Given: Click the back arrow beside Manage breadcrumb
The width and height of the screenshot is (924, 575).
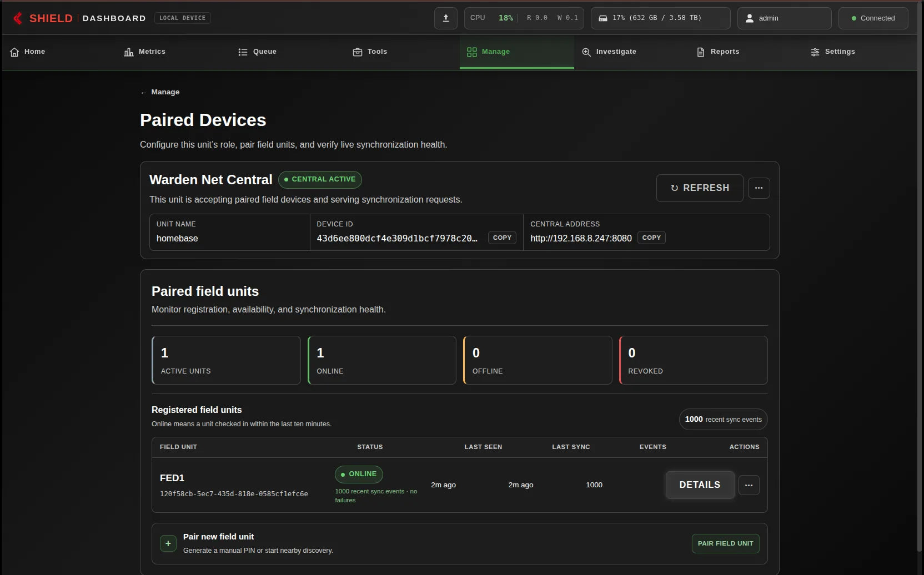Looking at the screenshot, I should [x=143, y=93].
